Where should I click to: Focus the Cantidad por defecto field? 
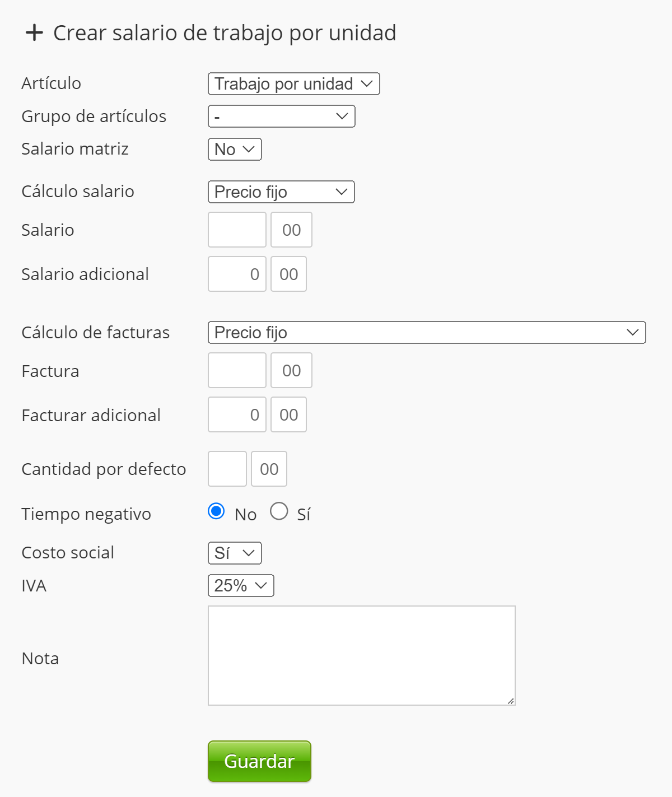227,469
